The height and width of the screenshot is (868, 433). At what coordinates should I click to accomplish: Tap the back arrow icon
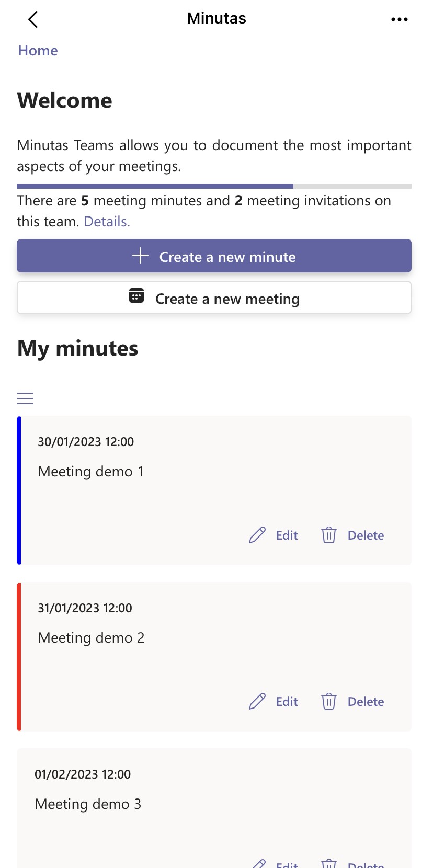[x=33, y=19]
